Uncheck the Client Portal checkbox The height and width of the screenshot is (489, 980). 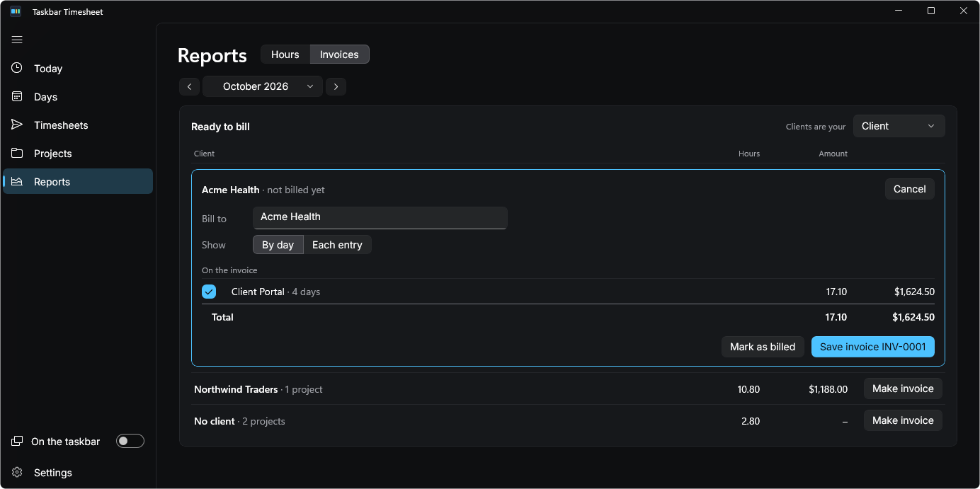(209, 292)
